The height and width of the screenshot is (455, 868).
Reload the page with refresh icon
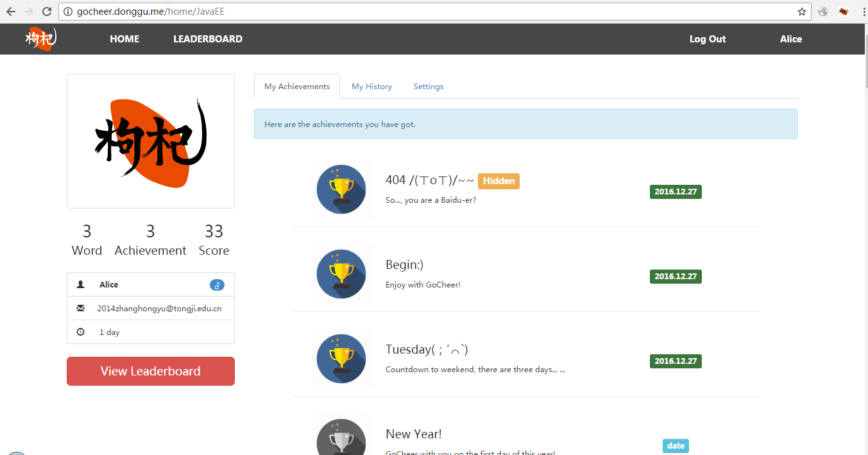(47, 12)
